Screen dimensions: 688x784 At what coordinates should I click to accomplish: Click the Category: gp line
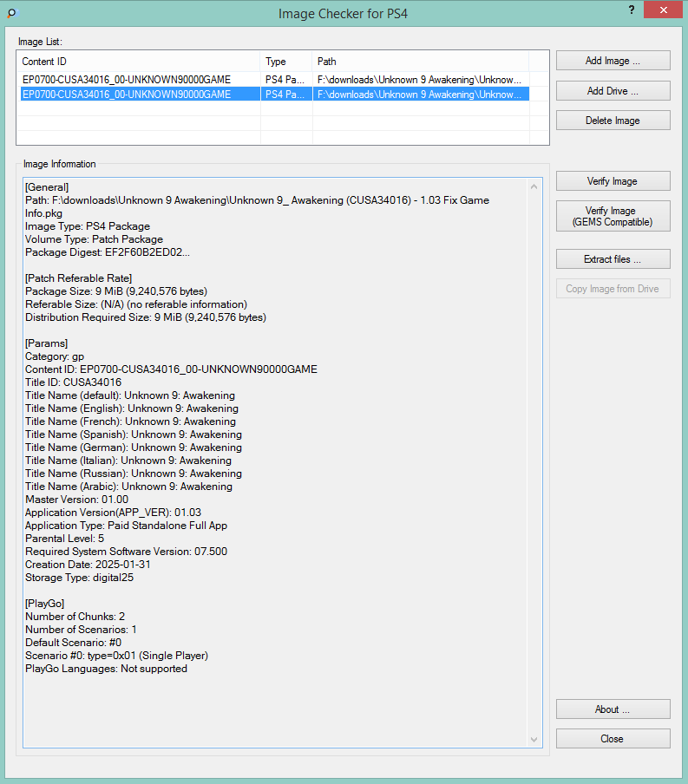(x=55, y=356)
